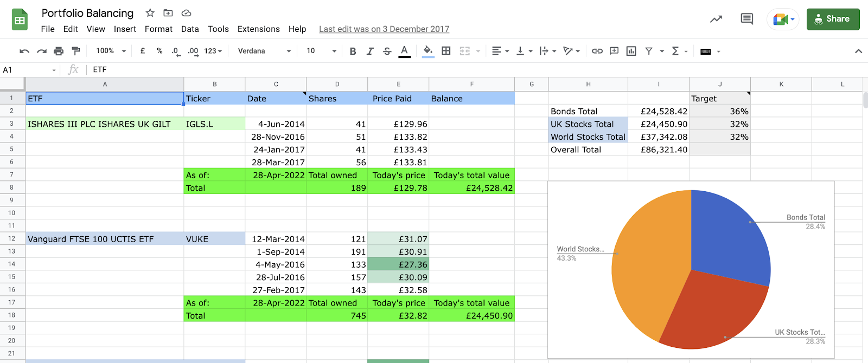The width and height of the screenshot is (868, 363).
Task: Click the Insert link icon
Action: 597,51
